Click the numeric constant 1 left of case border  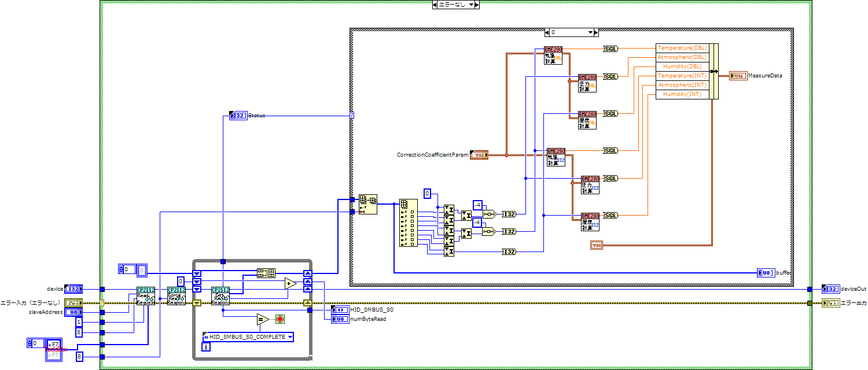pos(79,321)
